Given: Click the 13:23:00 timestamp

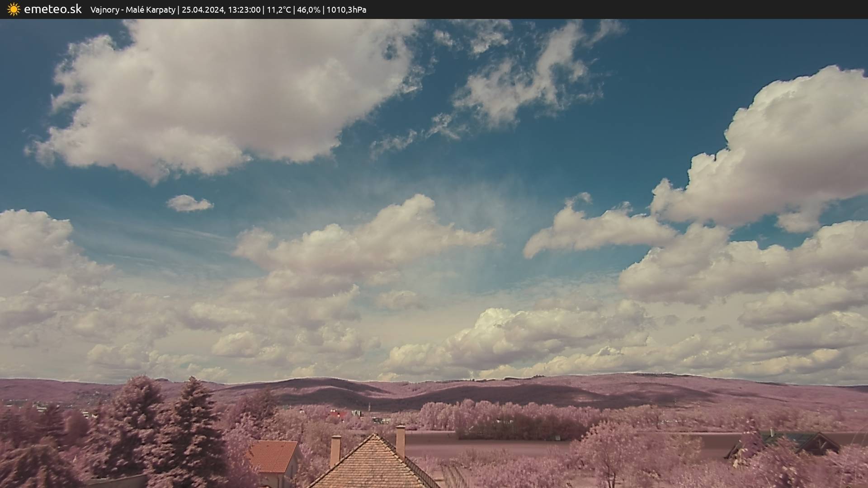Looking at the screenshot, I should (244, 10).
